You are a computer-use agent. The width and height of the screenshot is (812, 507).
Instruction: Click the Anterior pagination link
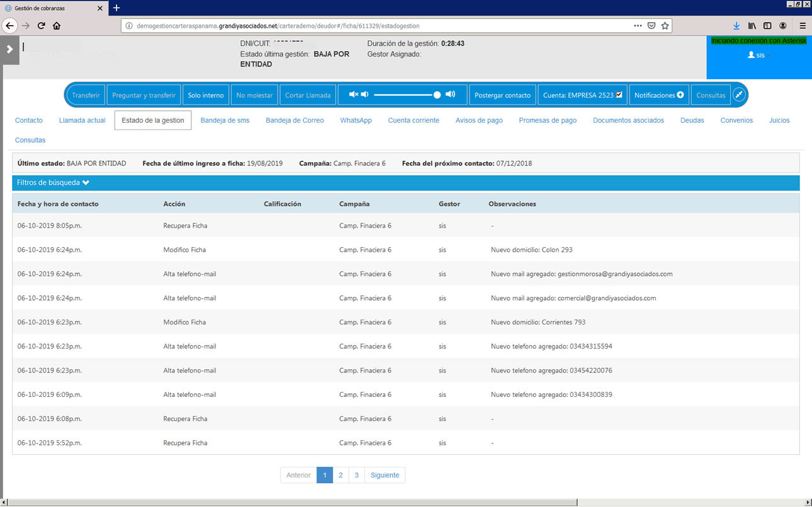(298, 475)
